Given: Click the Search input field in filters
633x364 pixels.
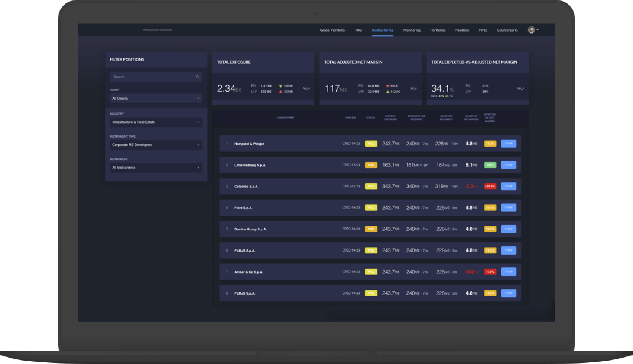Looking at the screenshot, I should tap(151, 77).
